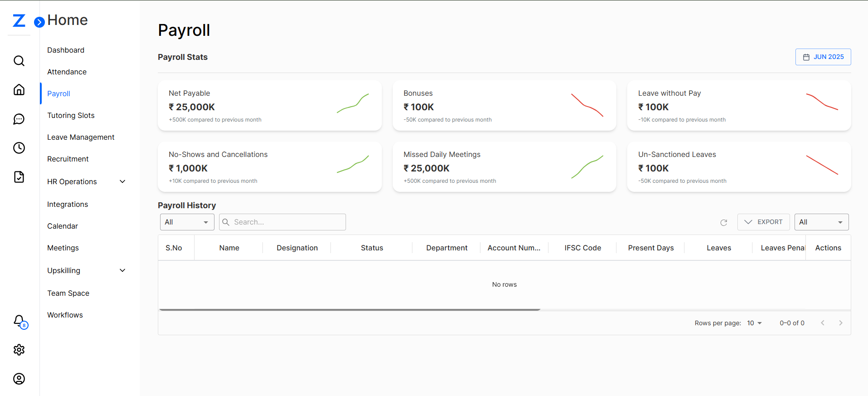The image size is (868, 396).
Task: Open Attendance in sidebar
Action: pyautogui.click(x=67, y=72)
